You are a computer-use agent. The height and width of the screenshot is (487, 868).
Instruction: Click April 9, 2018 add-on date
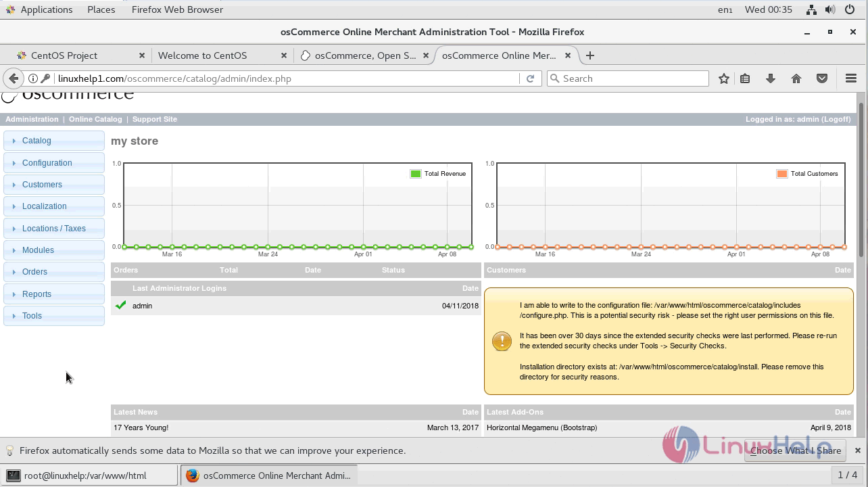pos(831,427)
